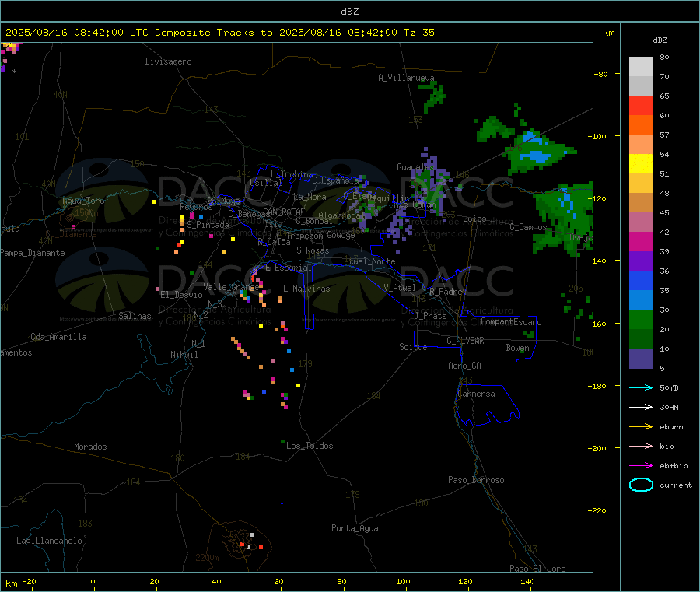Click the magenta eb+bip arrow in legend
Image resolution: width=700 pixels, height=592 pixels.
641,465
